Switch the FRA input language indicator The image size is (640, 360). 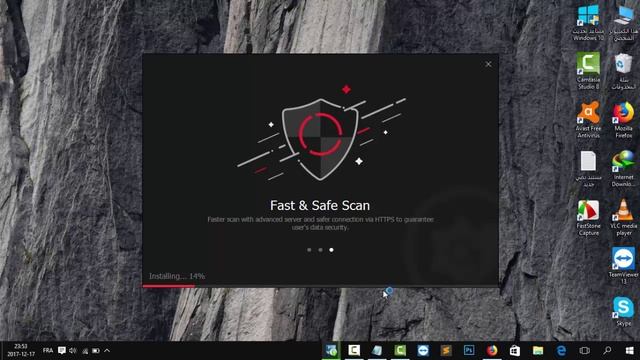click(x=48, y=351)
